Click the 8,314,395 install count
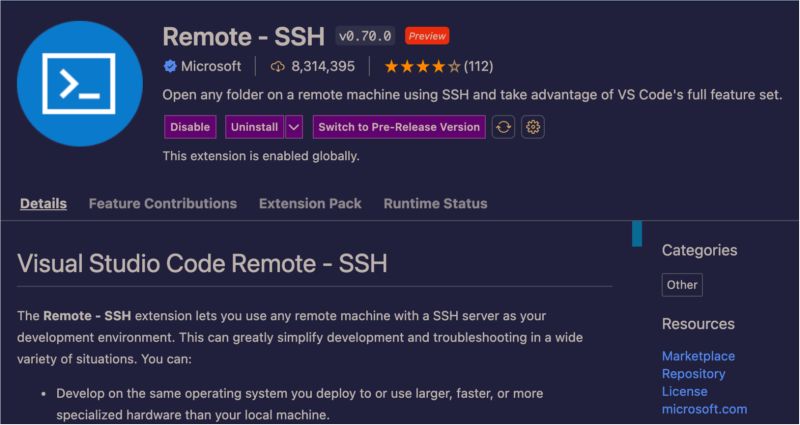Screen dimensions: 800x425 323,66
